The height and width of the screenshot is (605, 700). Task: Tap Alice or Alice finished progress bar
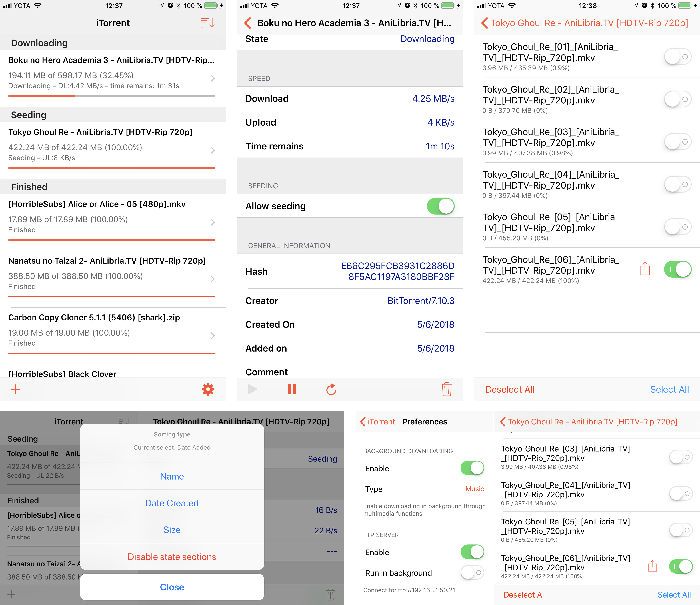tap(111, 240)
